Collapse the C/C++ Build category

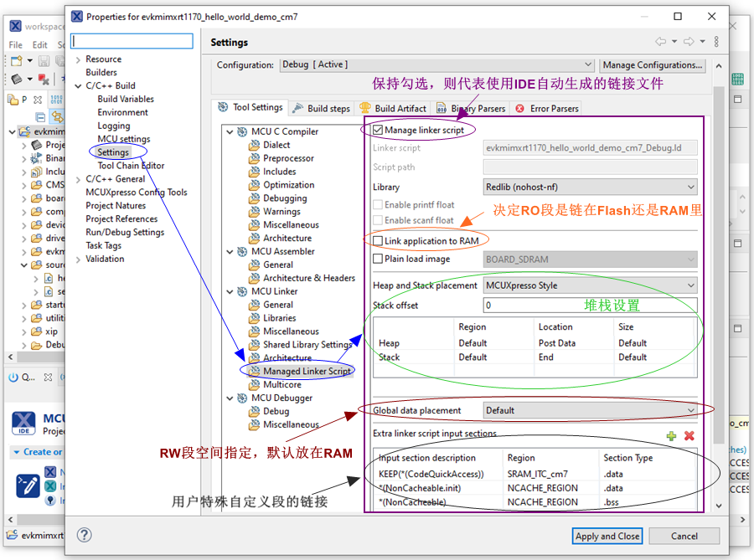(x=78, y=86)
